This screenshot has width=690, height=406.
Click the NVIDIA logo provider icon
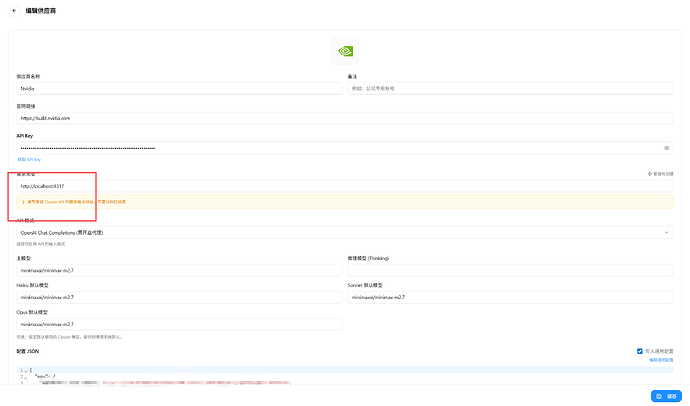pos(345,51)
